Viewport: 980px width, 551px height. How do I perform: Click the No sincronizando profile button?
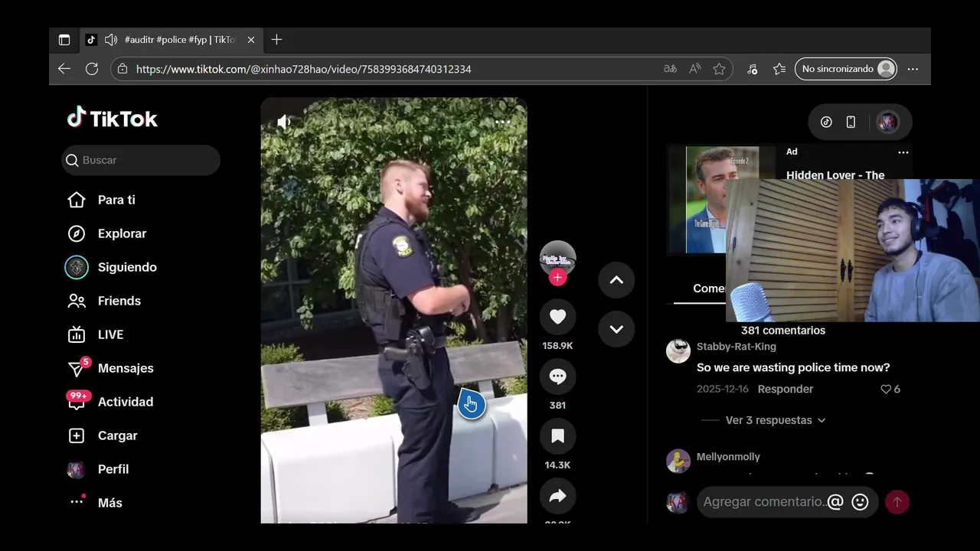pyautogui.click(x=846, y=69)
